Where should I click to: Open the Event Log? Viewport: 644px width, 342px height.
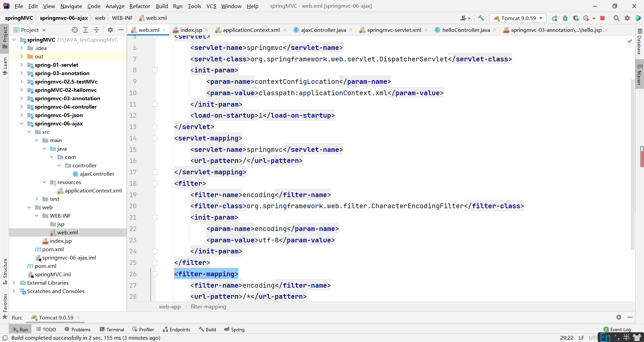click(617, 330)
